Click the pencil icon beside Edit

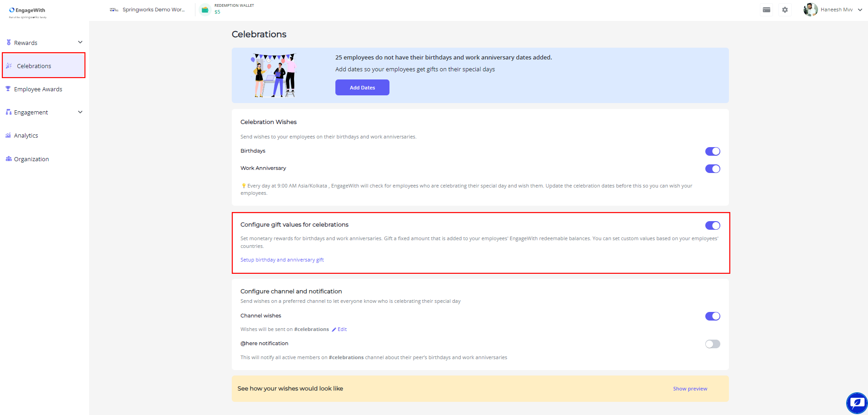[334, 330]
